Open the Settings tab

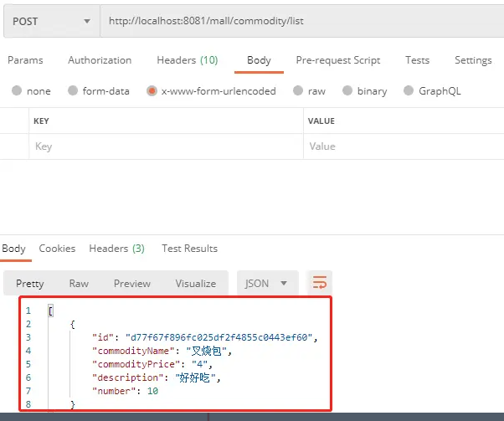coord(473,60)
